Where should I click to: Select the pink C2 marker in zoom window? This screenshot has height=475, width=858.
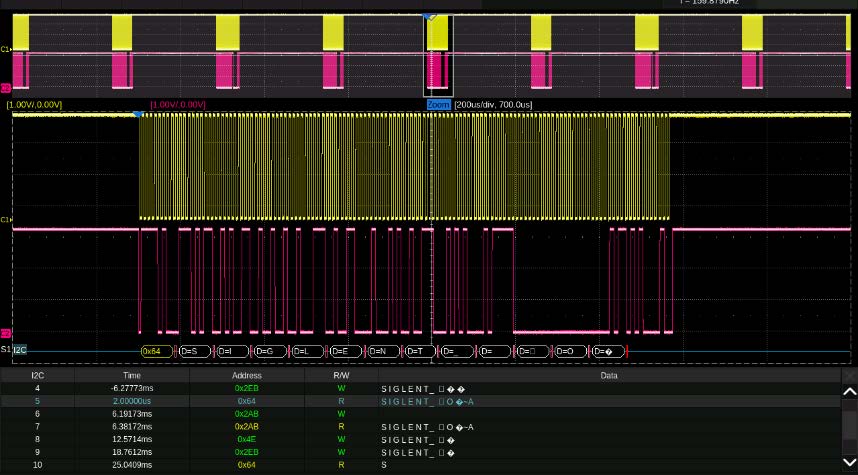[x=5, y=333]
